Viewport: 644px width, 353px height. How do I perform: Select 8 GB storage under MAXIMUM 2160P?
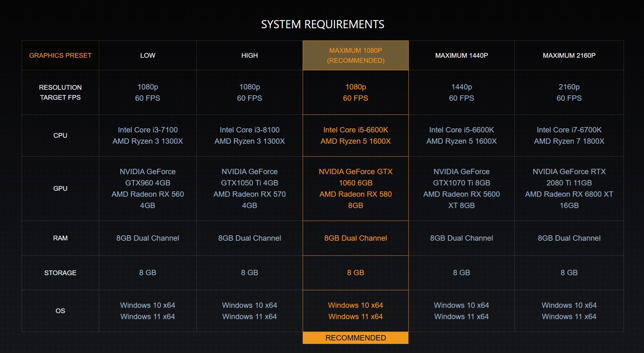569,273
